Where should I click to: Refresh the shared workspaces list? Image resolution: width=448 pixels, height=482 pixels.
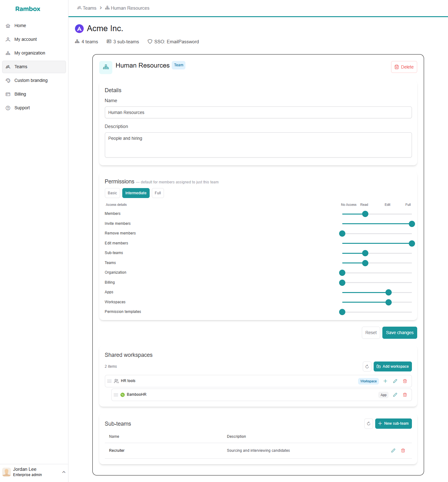tap(367, 366)
